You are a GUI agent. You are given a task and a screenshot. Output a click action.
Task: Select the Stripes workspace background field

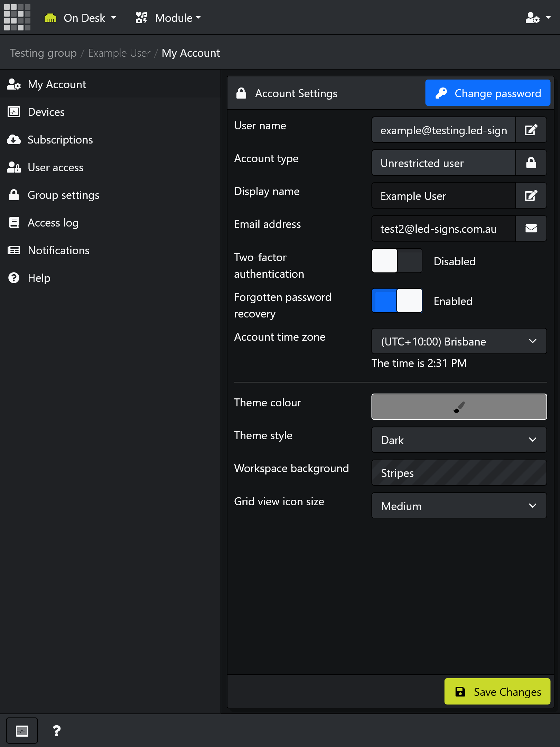459,473
